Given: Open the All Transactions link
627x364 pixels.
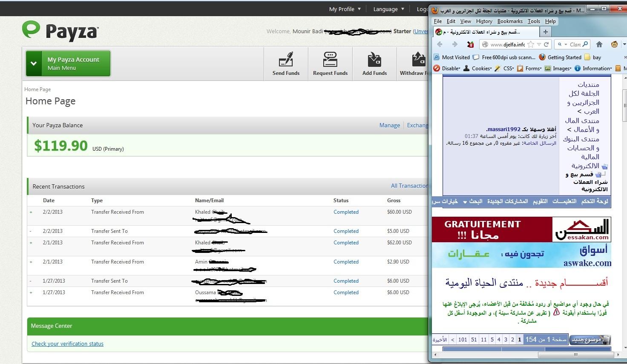Looking at the screenshot, I should point(409,186).
